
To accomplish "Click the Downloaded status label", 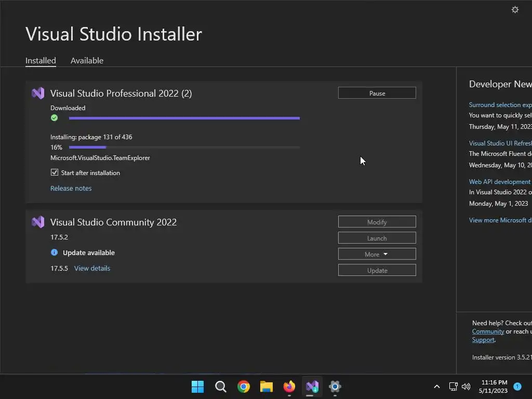I will (x=68, y=108).
